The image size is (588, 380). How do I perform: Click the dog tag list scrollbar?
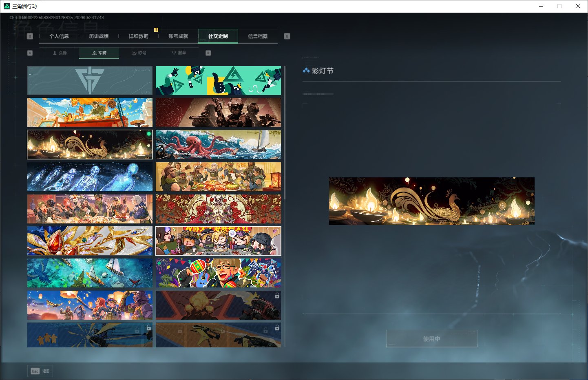coord(285,132)
